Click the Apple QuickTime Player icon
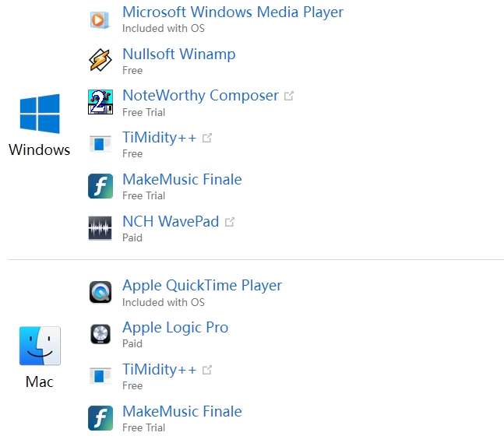504x443 pixels. coord(100,292)
